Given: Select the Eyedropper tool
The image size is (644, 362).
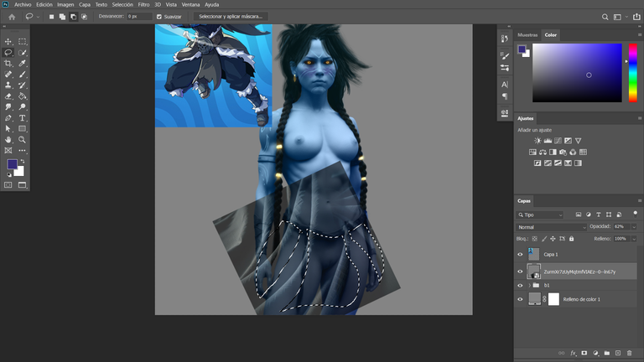Looking at the screenshot, I should (x=22, y=63).
